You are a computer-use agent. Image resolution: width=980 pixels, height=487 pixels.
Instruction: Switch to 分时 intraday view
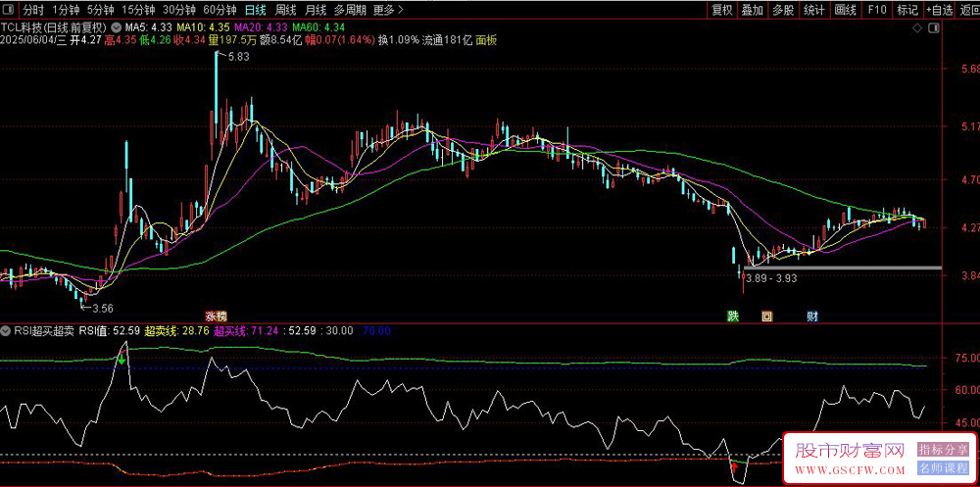[33, 10]
